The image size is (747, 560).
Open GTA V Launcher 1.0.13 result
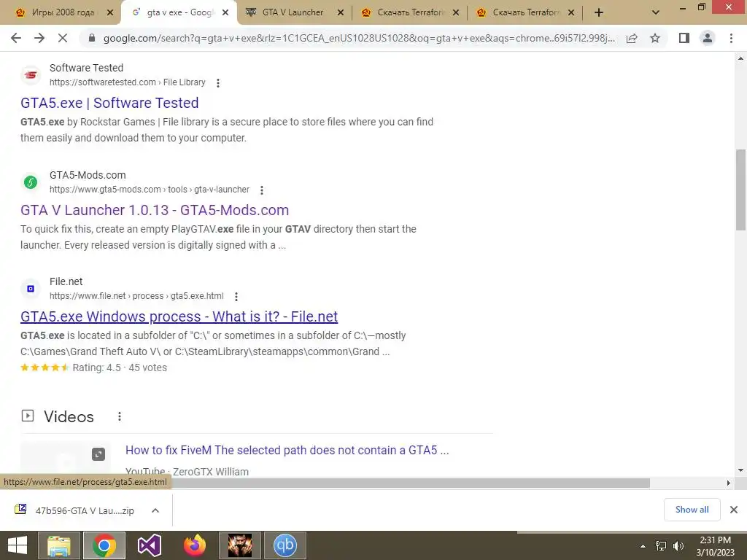pyautogui.click(x=155, y=210)
